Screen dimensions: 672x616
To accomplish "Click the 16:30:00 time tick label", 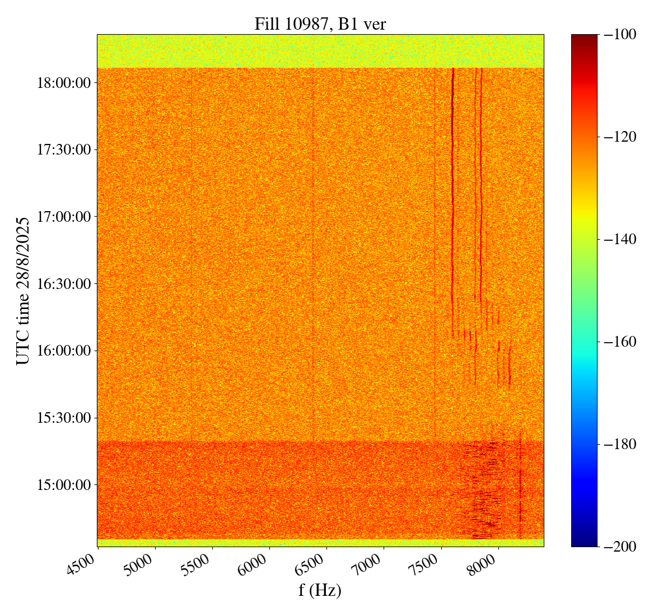I will click(63, 284).
